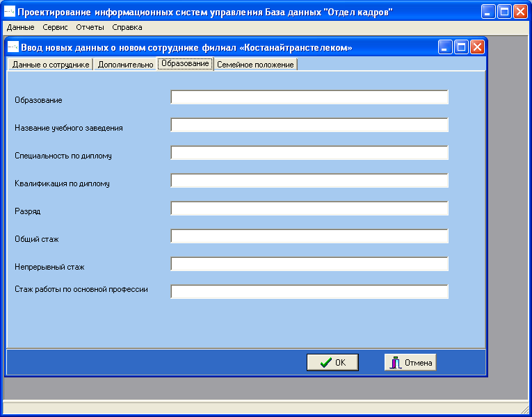Open the Сервис menu
This screenshot has height=417, width=532.
pos(55,28)
